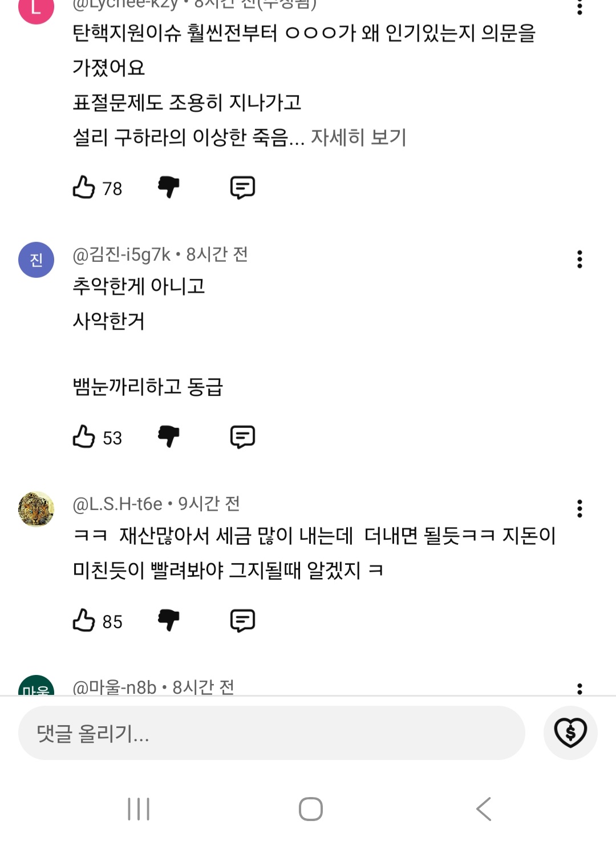Dislike the comment with 78 likes
This screenshot has height=845, width=616.
169,188
